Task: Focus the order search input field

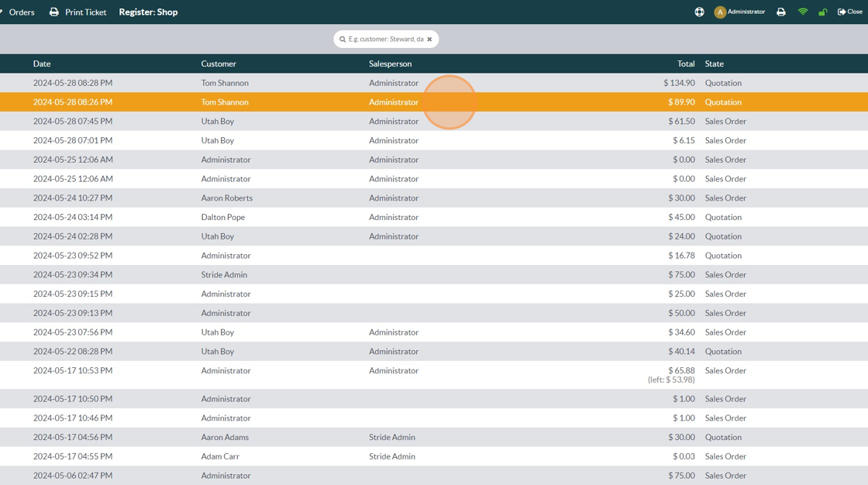Action: point(386,40)
